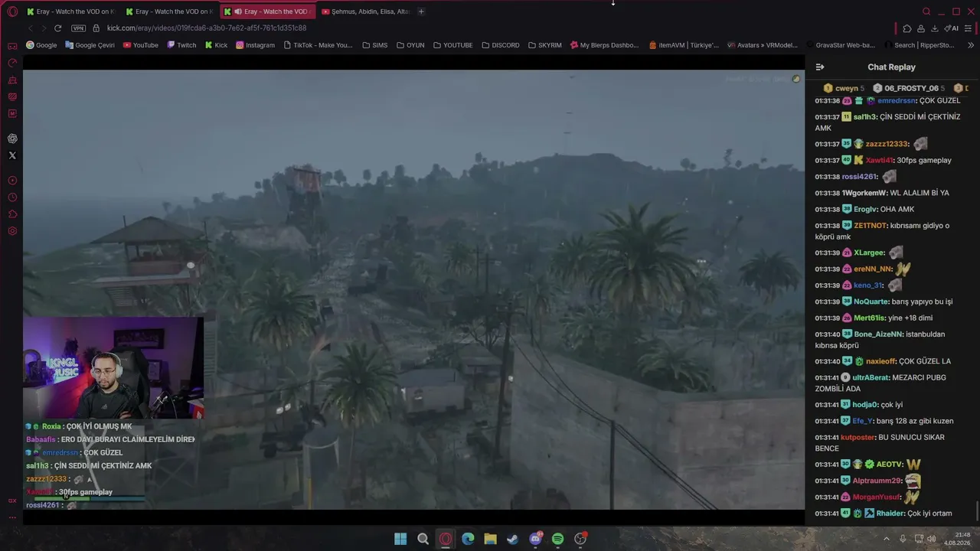Screen dimensions: 980x551
Task: Open the Twitch bookmark
Action: point(181,45)
